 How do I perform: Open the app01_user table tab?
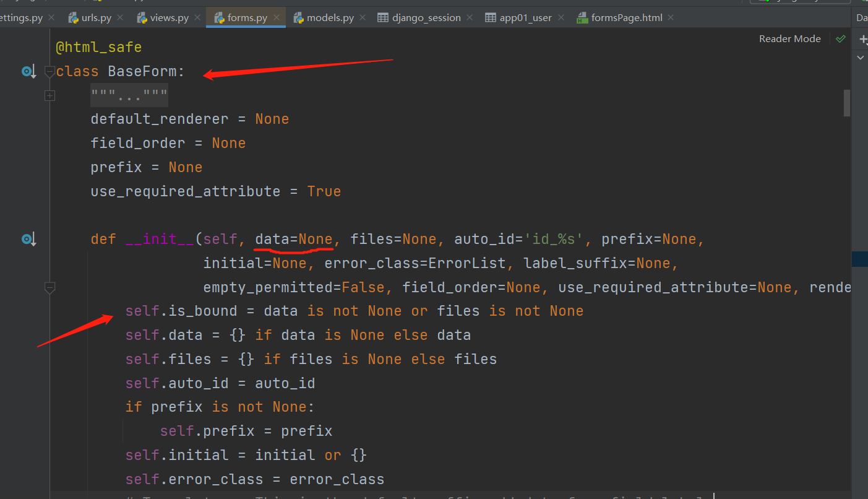(x=525, y=17)
